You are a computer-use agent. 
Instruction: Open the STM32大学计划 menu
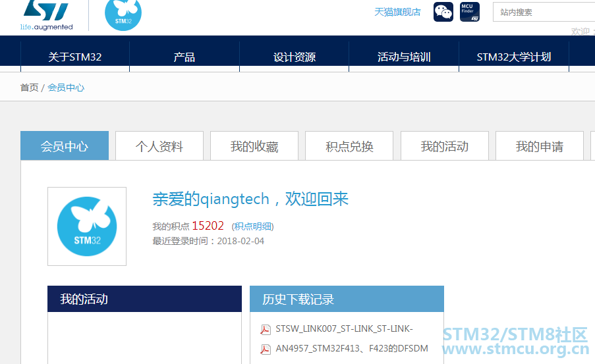click(x=514, y=57)
